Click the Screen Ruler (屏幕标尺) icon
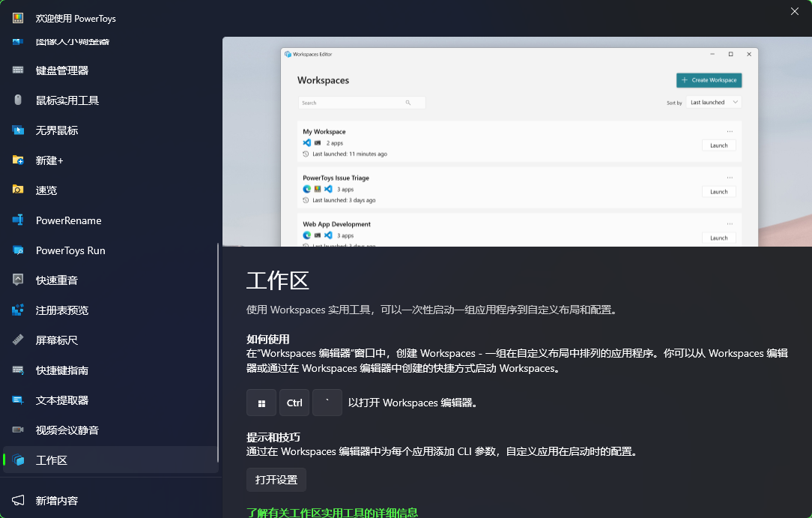Screen dimensions: 812x518 pyautogui.click(x=18, y=340)
